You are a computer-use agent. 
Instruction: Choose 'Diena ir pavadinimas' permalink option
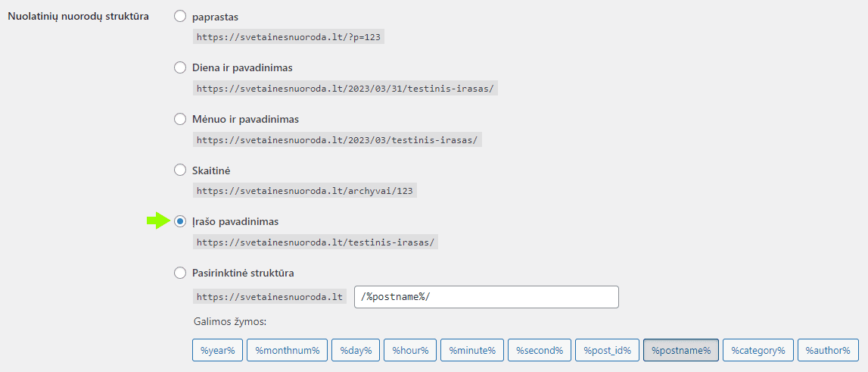(x=180, y=67)
